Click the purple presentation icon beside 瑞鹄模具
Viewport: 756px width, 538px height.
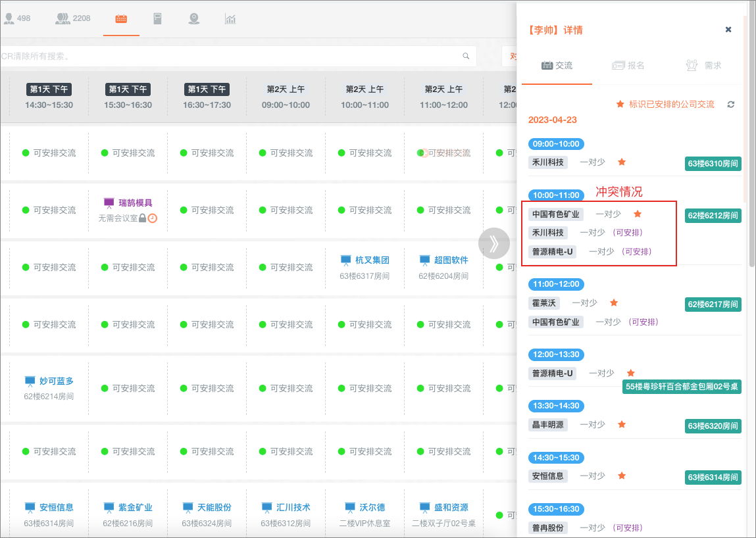pyautogui.click(x=109, y=203)
